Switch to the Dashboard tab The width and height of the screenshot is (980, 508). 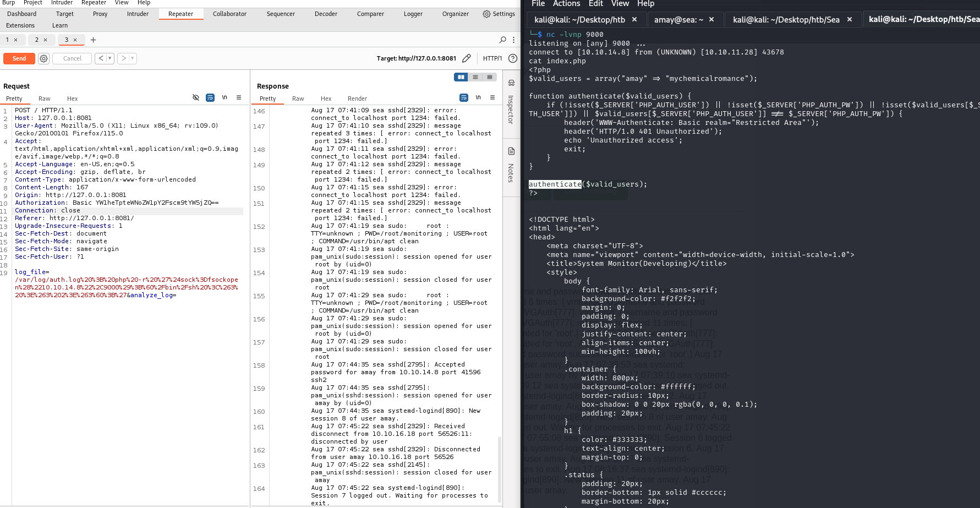point(22,14)
